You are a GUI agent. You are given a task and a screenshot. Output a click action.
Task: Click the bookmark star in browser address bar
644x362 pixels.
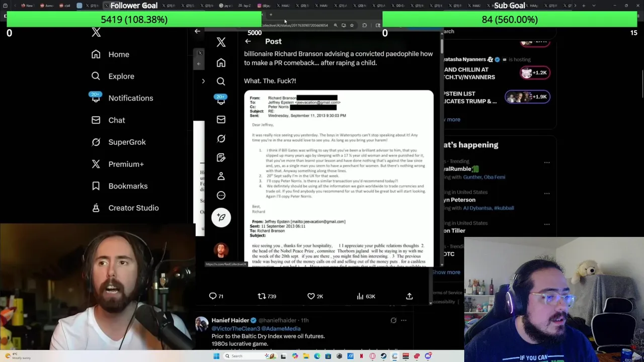352,25
